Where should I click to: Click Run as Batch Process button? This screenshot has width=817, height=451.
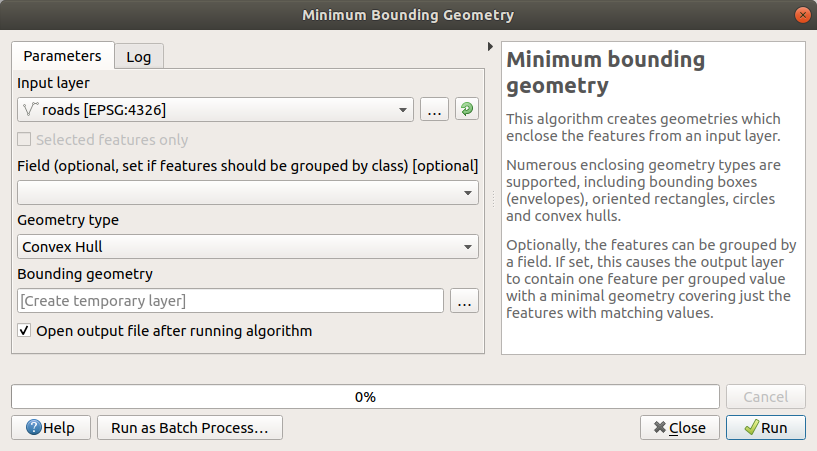click(190, 428)
